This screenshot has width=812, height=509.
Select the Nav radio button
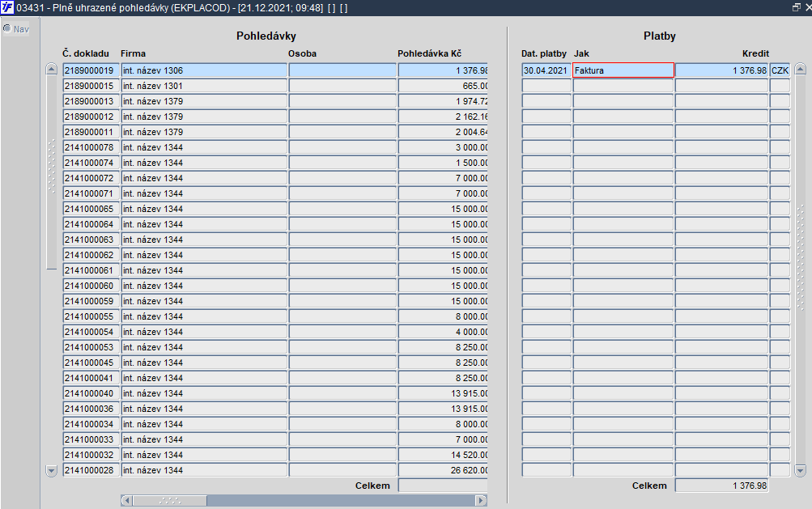[x=7, y=28]
